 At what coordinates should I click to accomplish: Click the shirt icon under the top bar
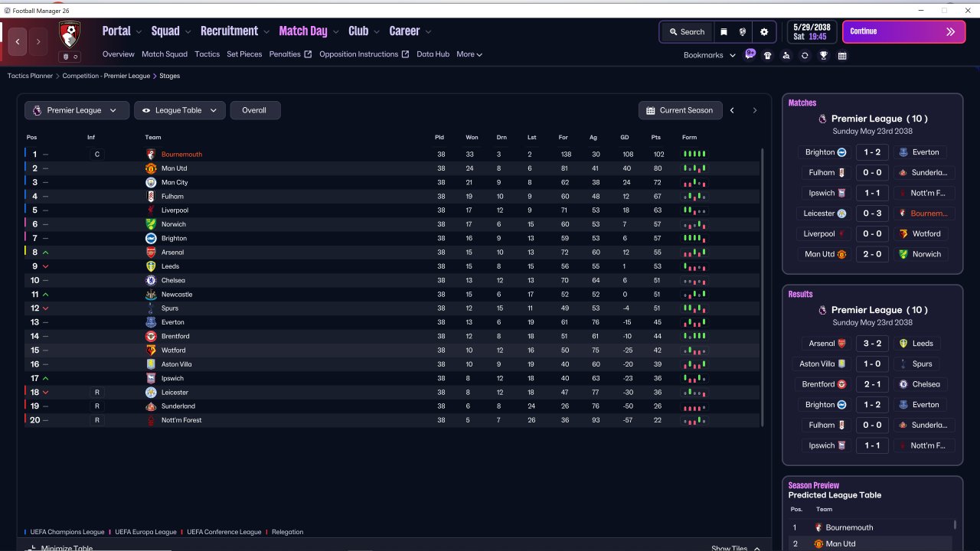coord(768,55)
